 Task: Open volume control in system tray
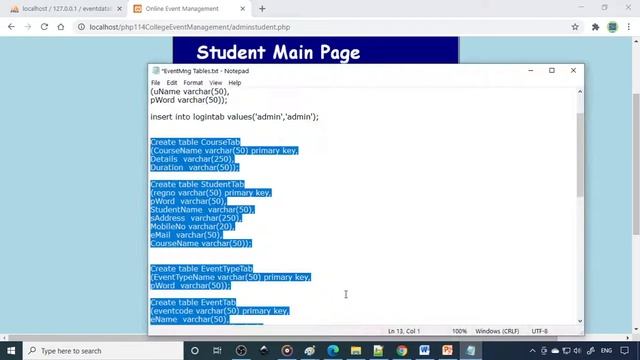(577, 351)
